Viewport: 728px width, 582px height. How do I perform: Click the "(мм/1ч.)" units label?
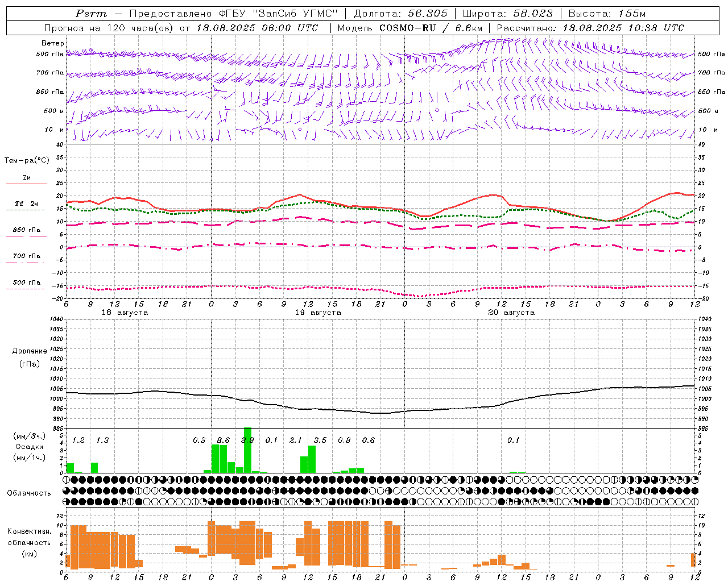click(x=30, y=458)
